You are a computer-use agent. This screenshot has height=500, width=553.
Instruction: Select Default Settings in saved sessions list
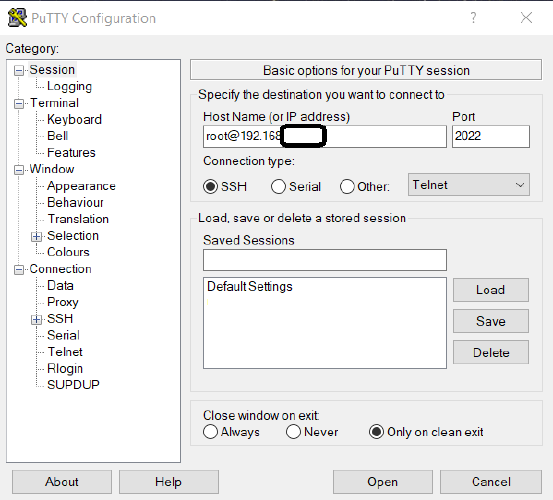click(x=250, y=286)
